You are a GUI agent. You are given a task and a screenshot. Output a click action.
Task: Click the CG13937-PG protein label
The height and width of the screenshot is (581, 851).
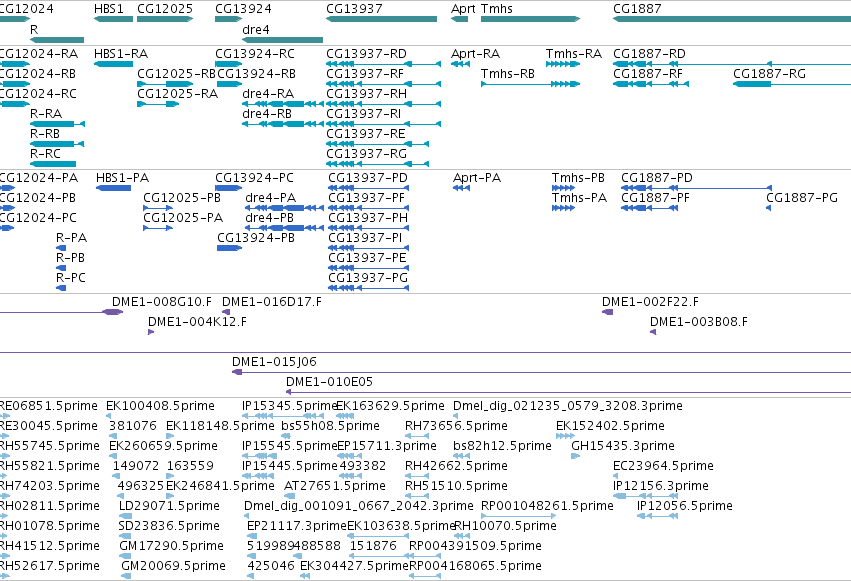(x=368, y=278)
